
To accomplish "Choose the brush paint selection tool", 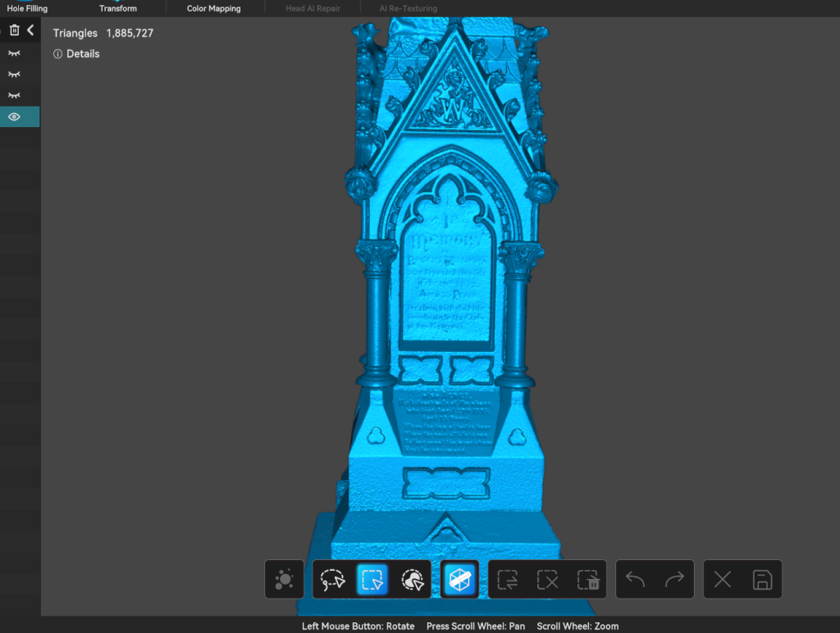I will tap(411, 581).
